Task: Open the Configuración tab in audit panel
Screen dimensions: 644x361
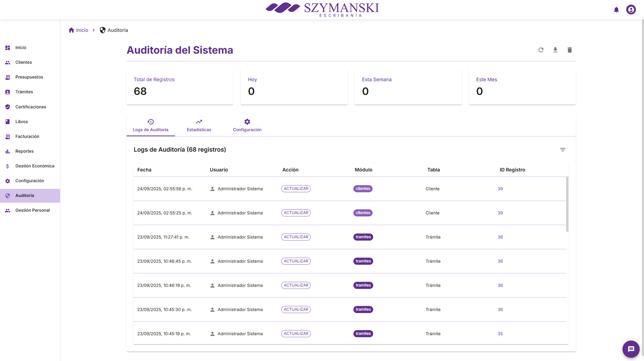Action: 247,126
